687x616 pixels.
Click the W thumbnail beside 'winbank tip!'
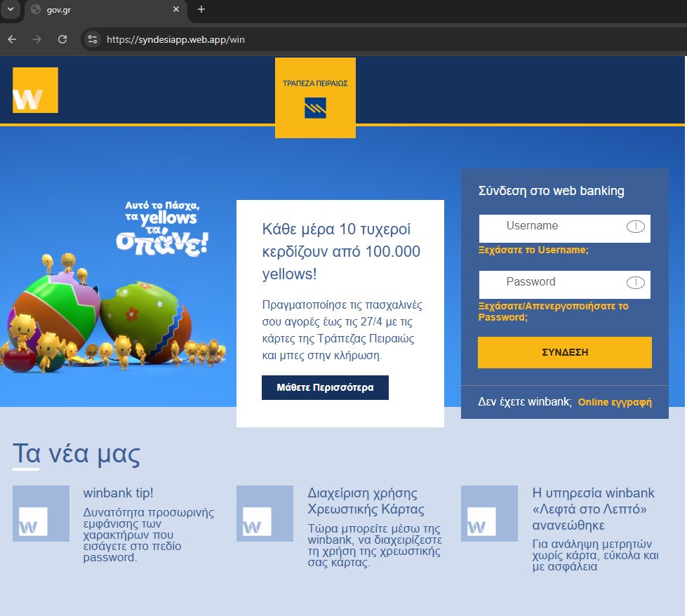41,513
